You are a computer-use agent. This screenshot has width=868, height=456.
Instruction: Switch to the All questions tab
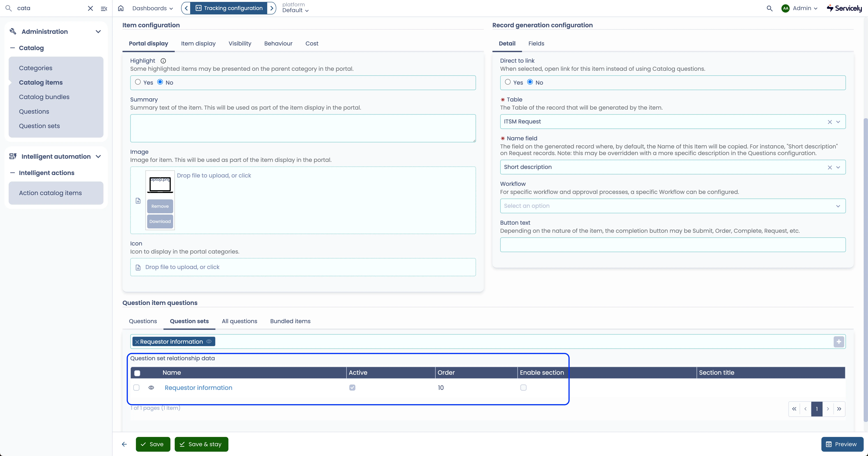239,321
